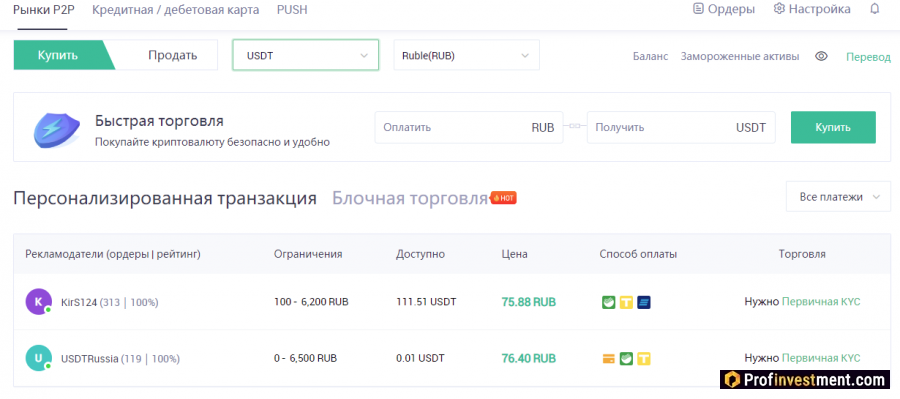Click the Sberbank payment icon in USDTRussia row

(x=626, y=359)
